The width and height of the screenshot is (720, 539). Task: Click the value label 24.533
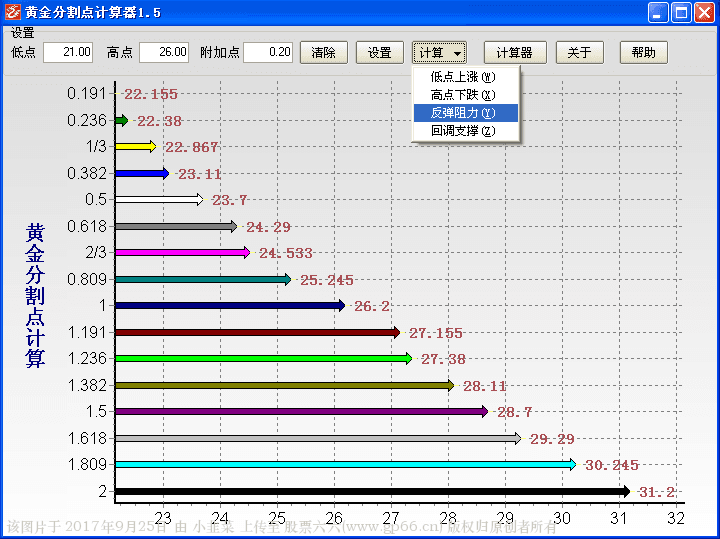(286, 253)
